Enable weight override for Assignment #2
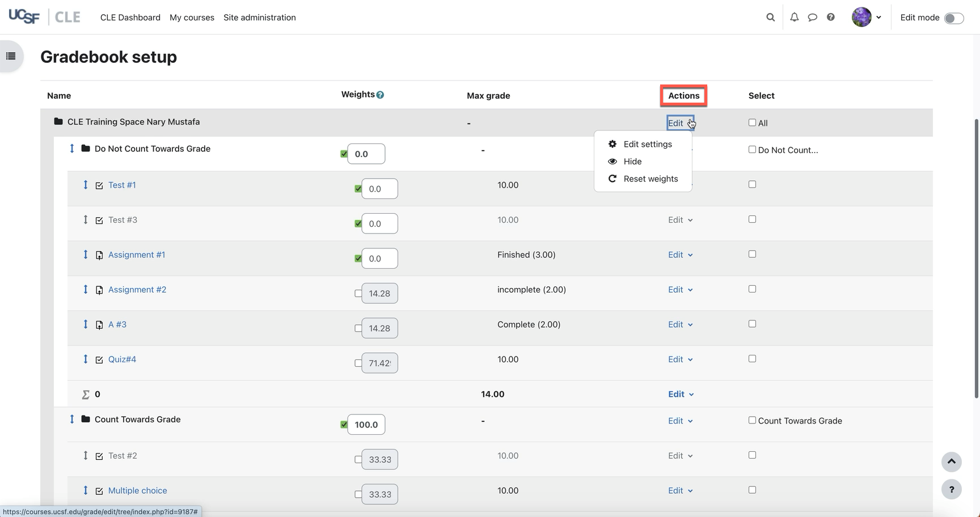Viewport: 980px width, 517px height. tap(358, 294)
